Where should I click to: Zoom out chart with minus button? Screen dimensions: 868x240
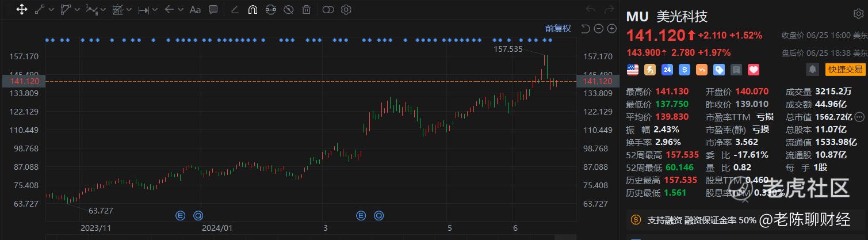(598, 29)
